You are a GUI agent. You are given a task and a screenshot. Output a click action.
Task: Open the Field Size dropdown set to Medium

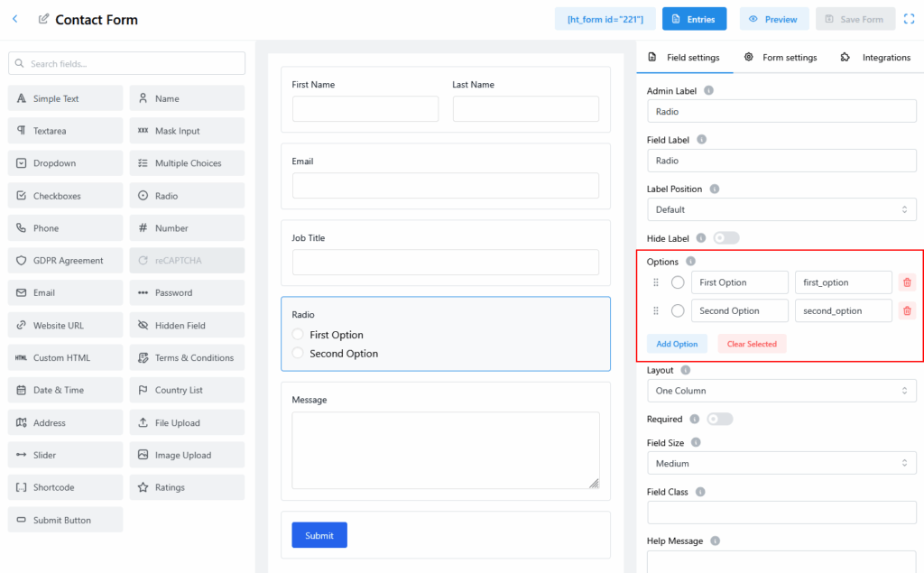coord(781,464)
